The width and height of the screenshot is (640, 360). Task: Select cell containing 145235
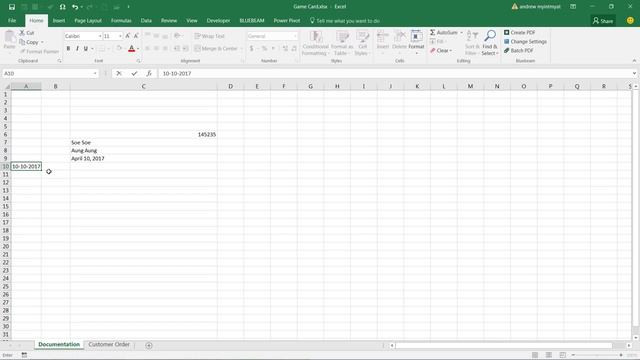144,134
